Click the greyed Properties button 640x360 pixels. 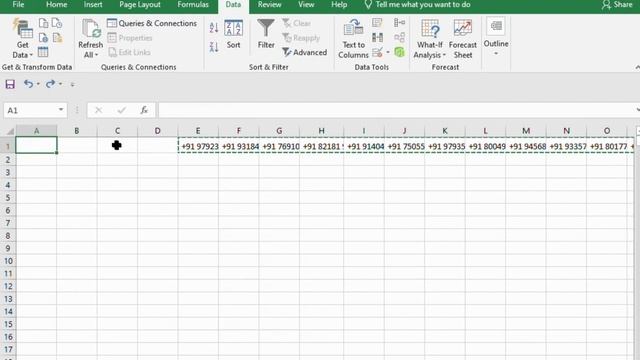point(130,38)
